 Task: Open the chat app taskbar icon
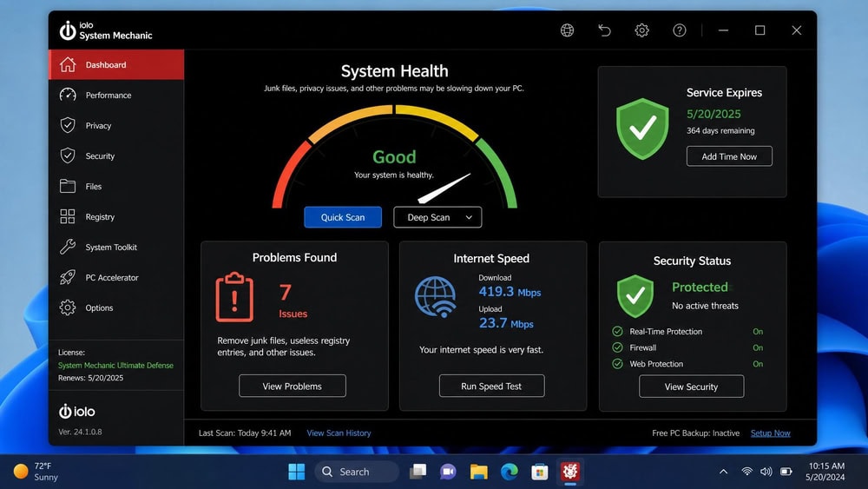pyautogui.click(x=448, y=472)
